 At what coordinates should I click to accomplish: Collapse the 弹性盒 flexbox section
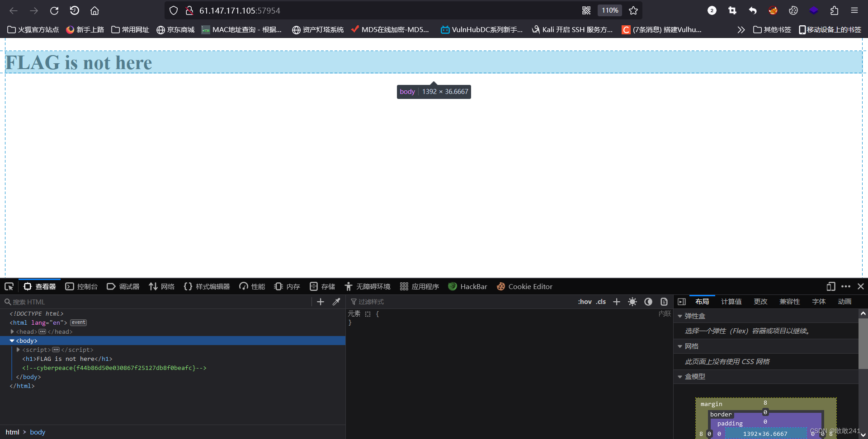pos(681,316)
